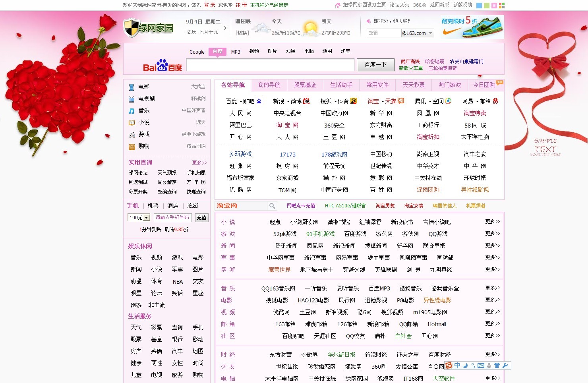Click the film icon beside 电影
This screenshot has height=383, width=588.
(132, 87)
